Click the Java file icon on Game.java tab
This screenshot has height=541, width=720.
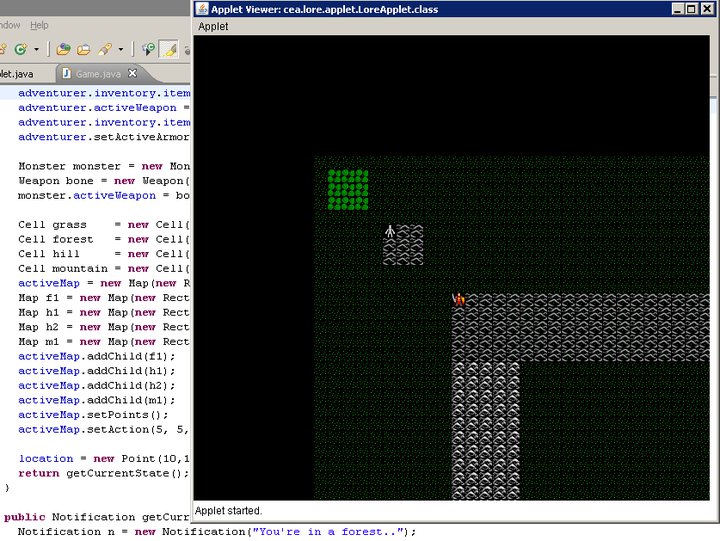tap(67, 73)
